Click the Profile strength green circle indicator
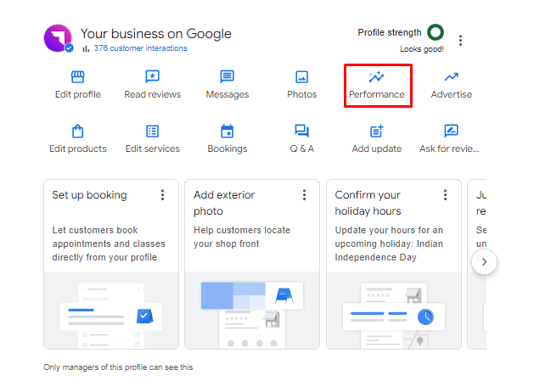534x392 pixels. point(436,32)
